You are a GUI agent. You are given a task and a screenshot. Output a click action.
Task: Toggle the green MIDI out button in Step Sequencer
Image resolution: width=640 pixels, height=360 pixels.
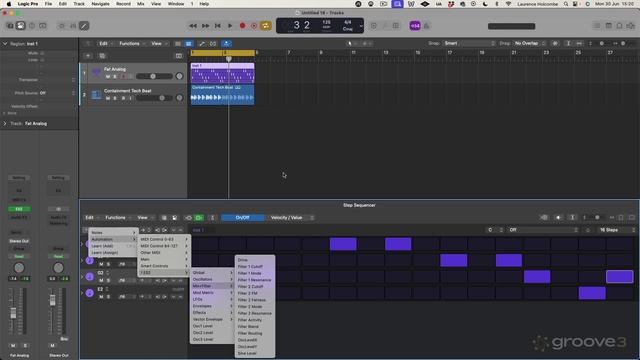click(x=199, y=218)
